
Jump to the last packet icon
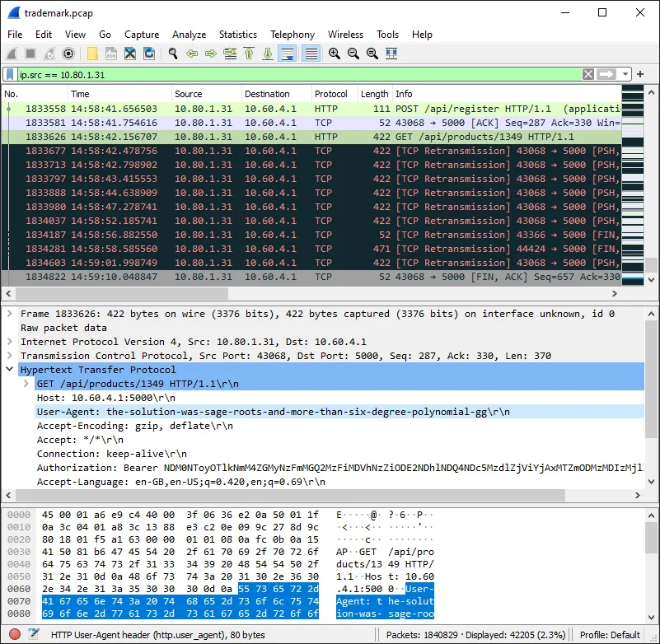[x=268, y=54]
